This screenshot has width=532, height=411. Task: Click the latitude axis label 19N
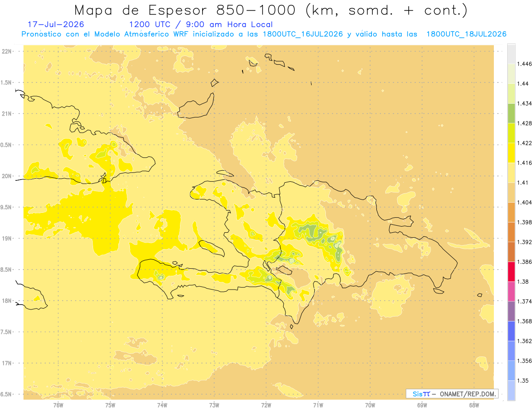pos(7,238)
